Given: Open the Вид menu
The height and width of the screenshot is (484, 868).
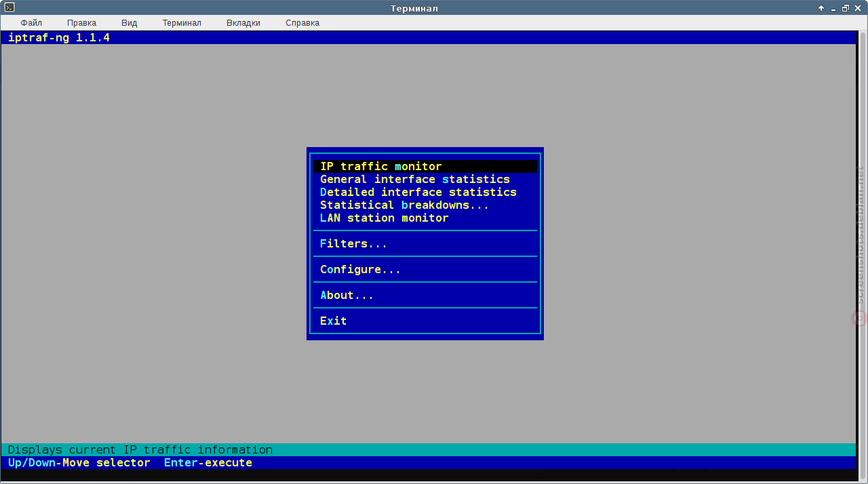Looking at the screenshot, I should tap(129, 22).
